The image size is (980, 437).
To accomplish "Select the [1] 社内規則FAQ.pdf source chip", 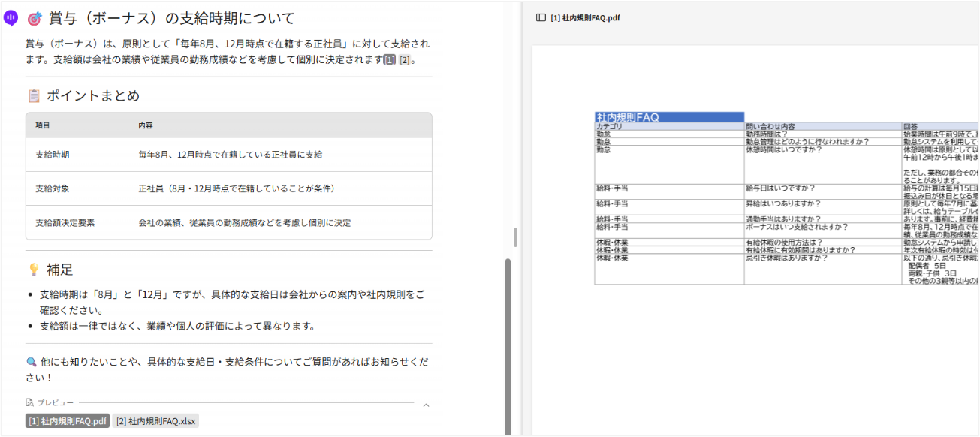I will (68, 421).
